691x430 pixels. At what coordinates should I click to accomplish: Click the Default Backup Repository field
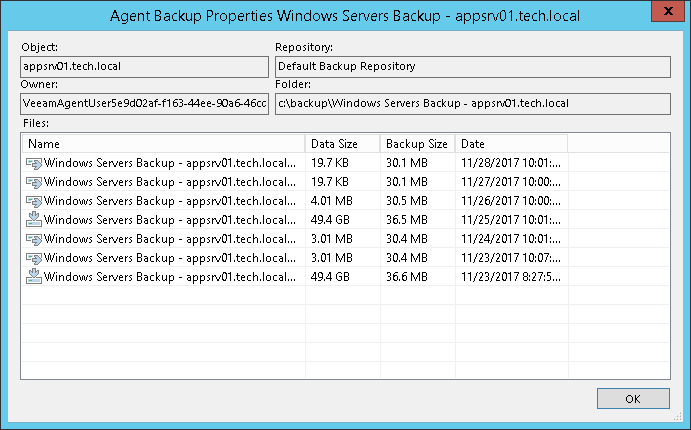point(471,67)
